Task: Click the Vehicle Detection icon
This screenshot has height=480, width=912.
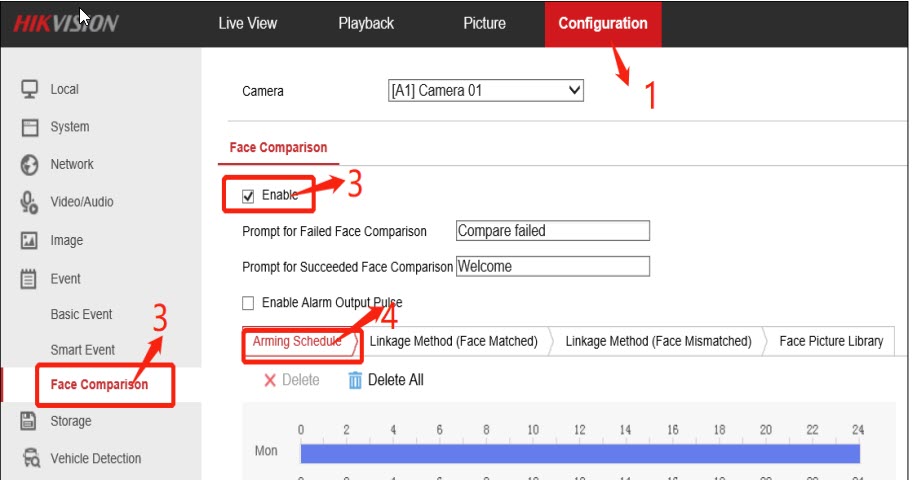Action: [30, 458]
